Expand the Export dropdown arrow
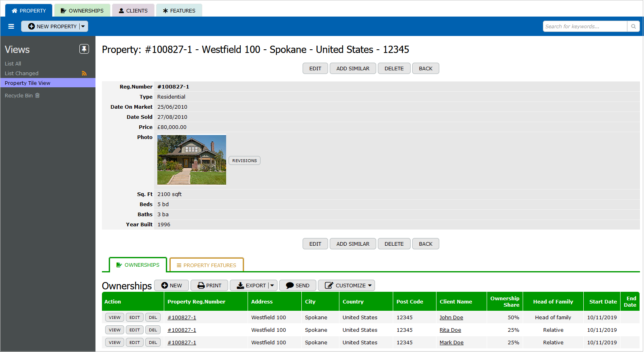This screenshot has height=352, width=644. (272, 285)
